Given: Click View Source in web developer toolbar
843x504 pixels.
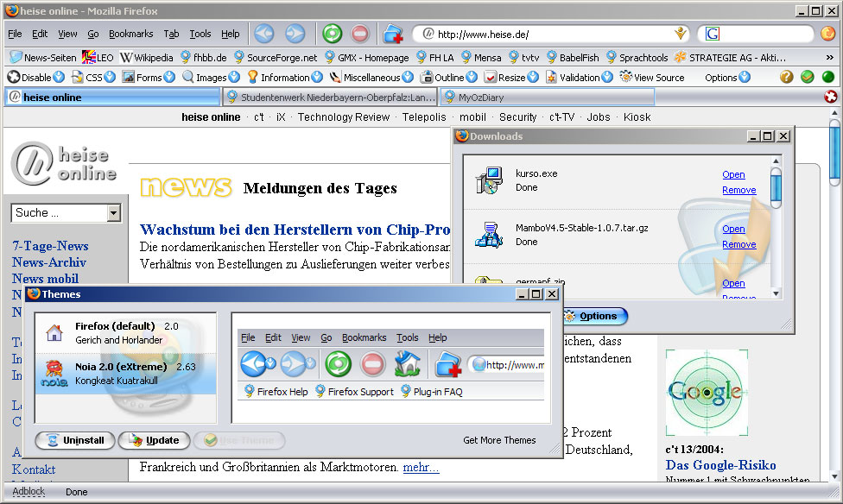Looking at the screenshot, I should [651, 77].
